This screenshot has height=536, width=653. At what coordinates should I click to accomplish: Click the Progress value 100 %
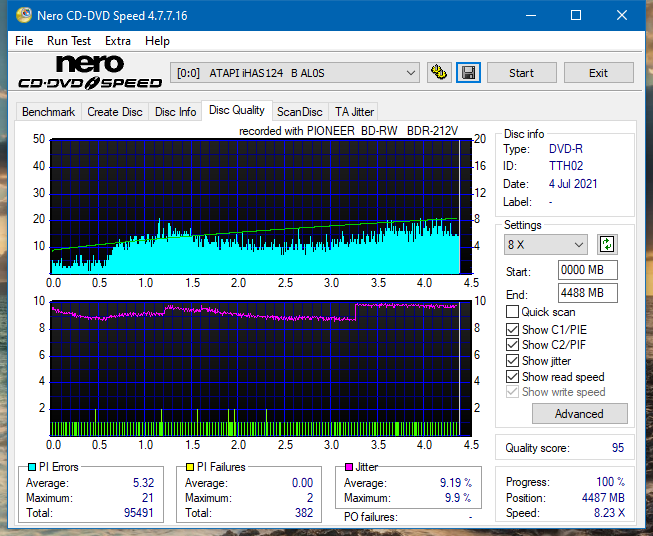click(x=611, y=482)
